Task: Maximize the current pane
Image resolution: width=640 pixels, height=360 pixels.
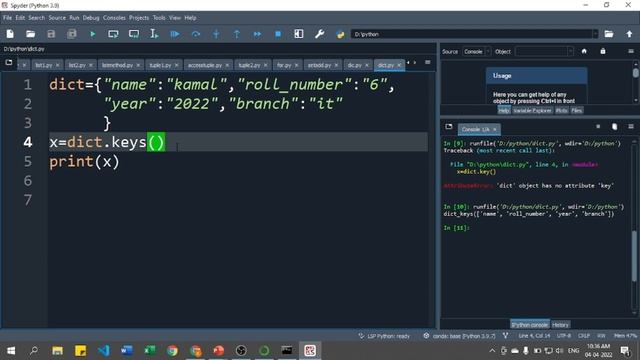Action: [299, 34]
